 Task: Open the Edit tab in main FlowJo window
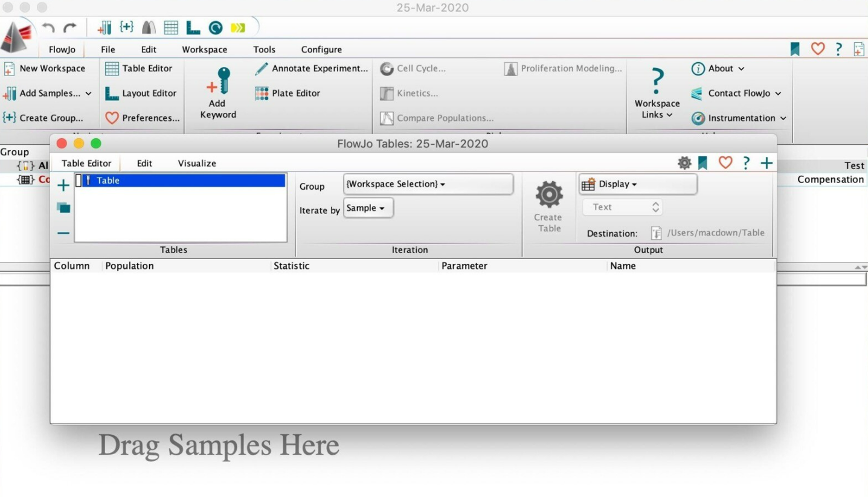pos(149,50)
